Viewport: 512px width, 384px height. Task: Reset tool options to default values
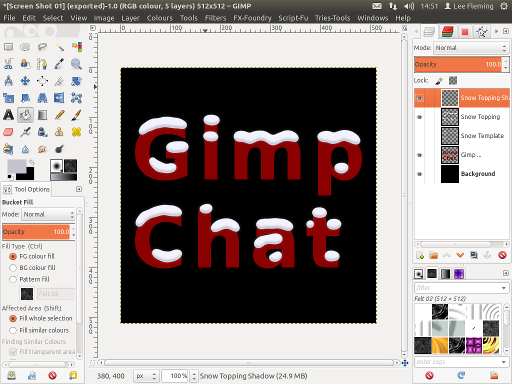click(73, 376)
